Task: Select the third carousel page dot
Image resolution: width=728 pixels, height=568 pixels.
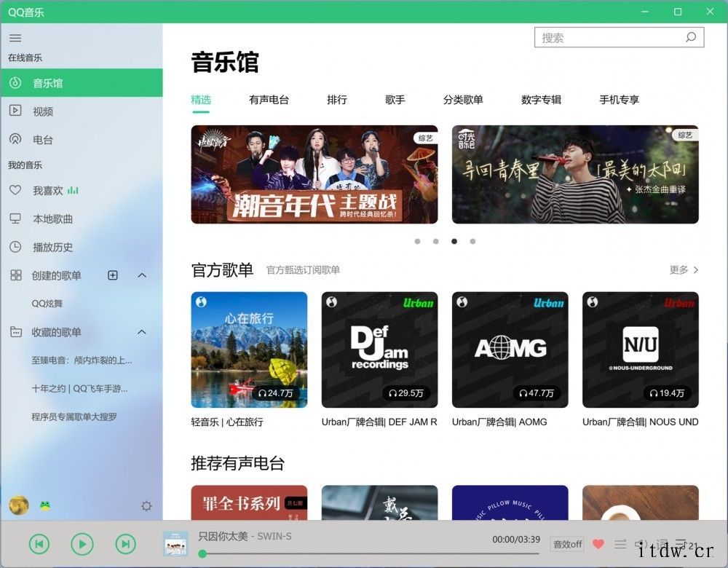Action: tap(454, 241)
